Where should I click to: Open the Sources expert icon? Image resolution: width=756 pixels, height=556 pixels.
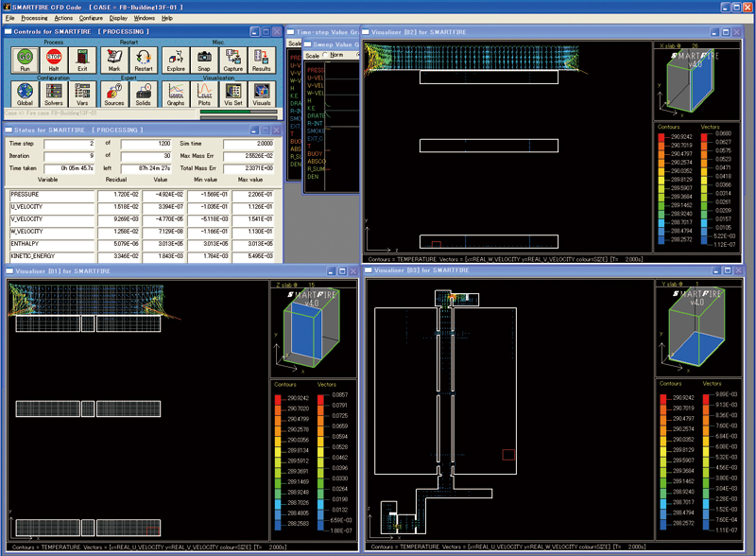click(114, 94)
